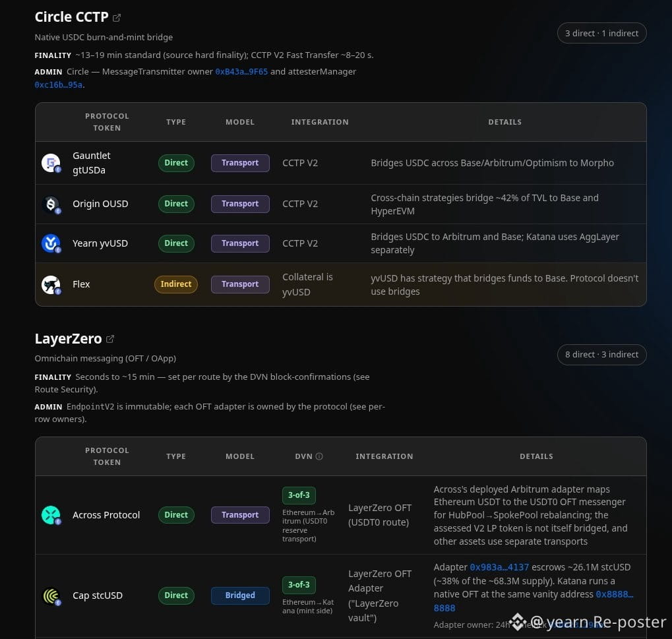Click the Circle CCTP heading
The height and width of the screenshot is (639, 672).
(72, 17)
